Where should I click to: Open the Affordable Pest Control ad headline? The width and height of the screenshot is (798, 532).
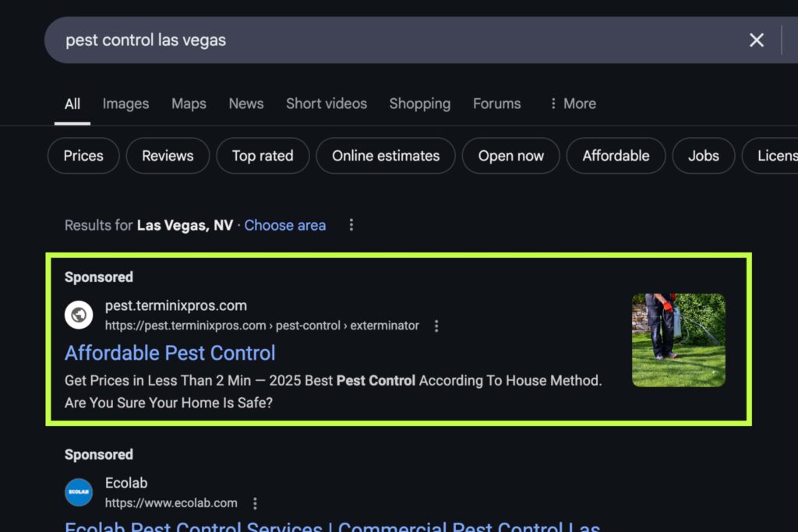(170, 353)
